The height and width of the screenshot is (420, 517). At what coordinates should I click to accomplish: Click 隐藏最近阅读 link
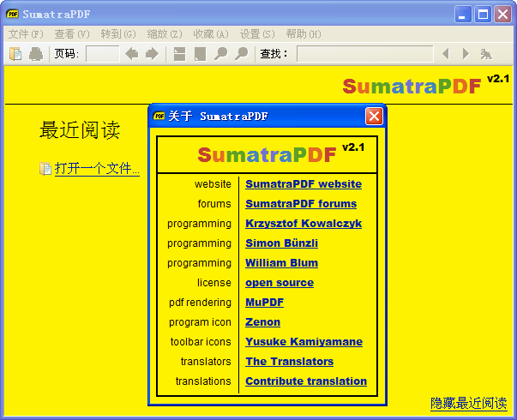click(x=468, y=403)
